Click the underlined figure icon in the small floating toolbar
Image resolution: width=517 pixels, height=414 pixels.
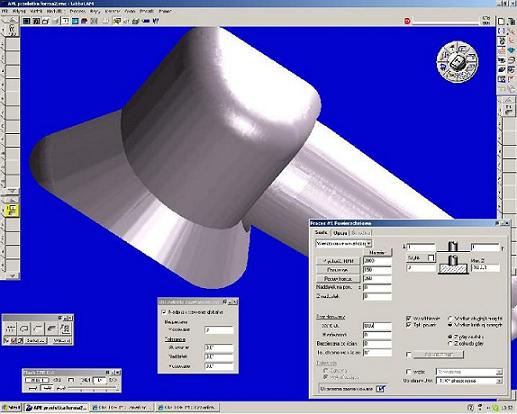(66, 329)
